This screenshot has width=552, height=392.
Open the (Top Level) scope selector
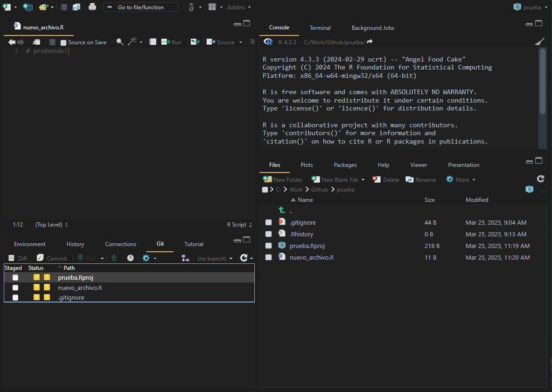pos(51,225)
